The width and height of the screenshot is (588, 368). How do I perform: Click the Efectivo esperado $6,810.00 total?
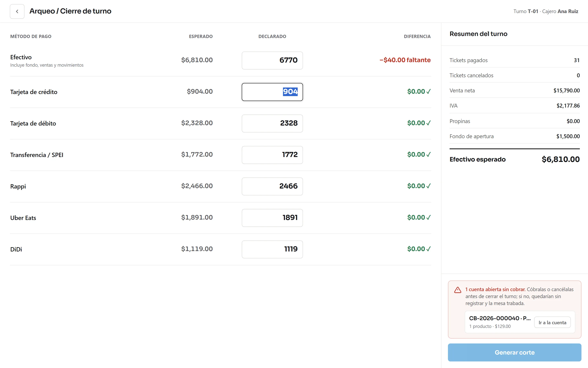pos(561,159)
